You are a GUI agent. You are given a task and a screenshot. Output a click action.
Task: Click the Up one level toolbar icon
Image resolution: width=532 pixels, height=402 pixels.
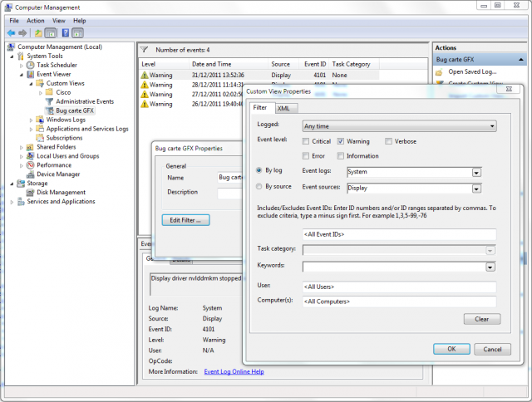pyautogui.click(x=38, y=32)
